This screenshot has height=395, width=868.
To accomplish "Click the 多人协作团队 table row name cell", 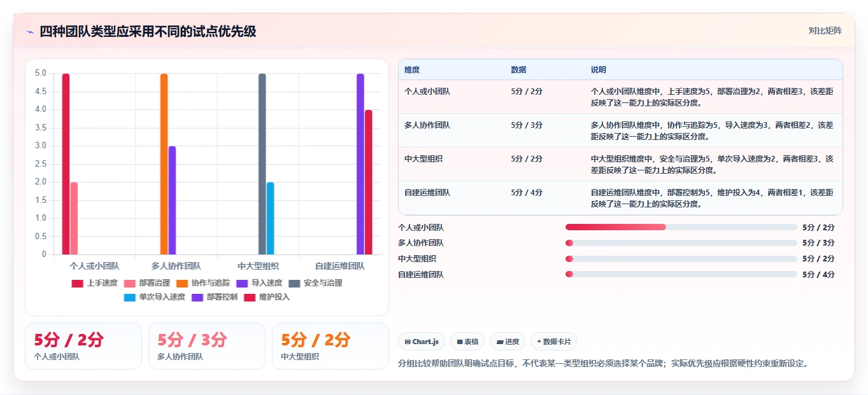I will click(427, 125).
